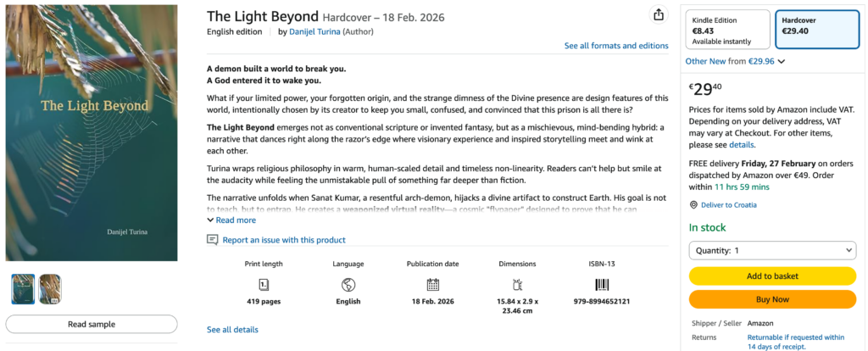This screenshot has width=868, height=351.
Task: Expand description with Read more
Action: (231, 220)
